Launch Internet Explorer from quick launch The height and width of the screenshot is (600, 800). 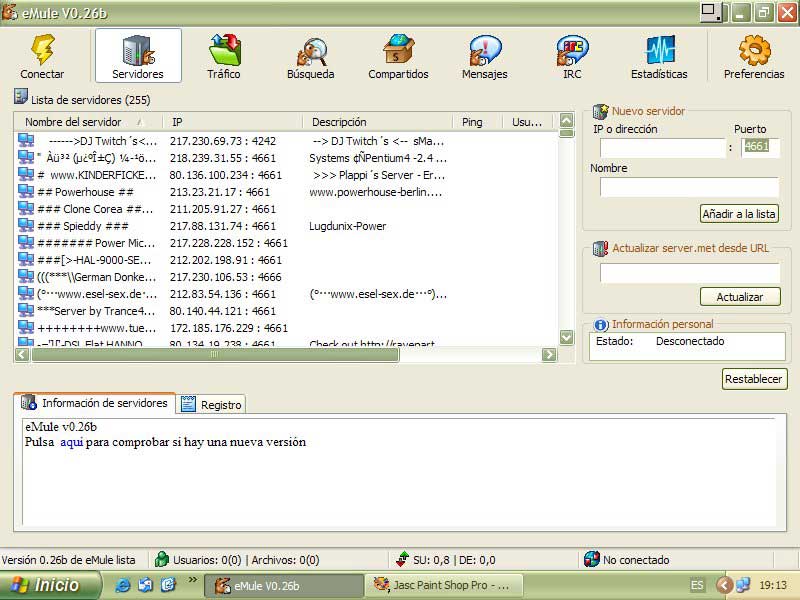(x=122, y=585)
